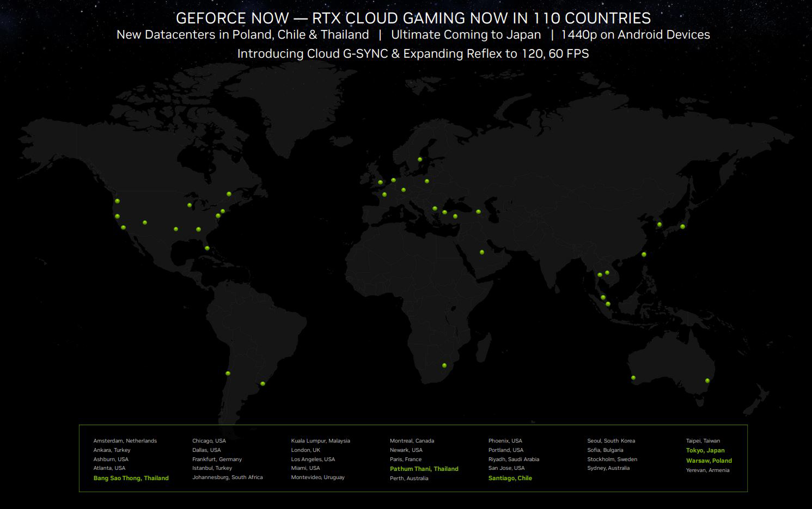
Task: Select '1440p on Android Devices' text
Action: pyautogui.click(x=636, y=35)
